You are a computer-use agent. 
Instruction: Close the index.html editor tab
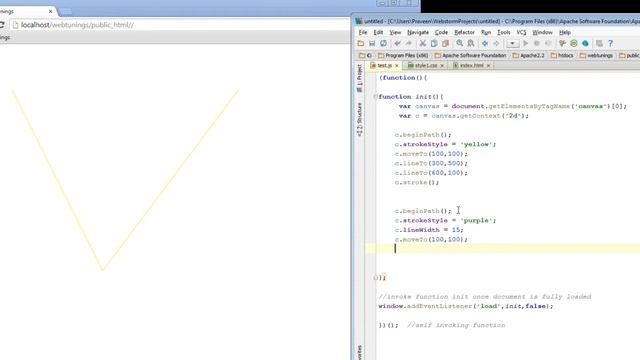pyautogui.click(x=488, y=65)
